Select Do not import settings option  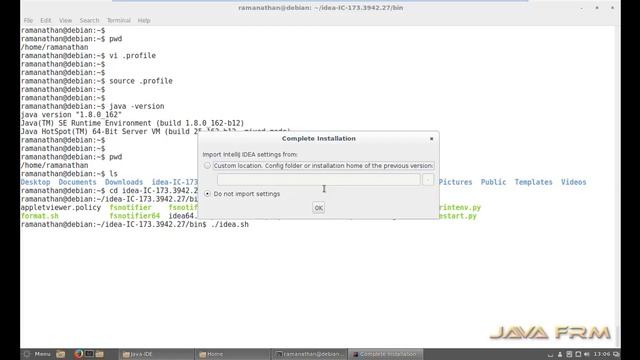coord(207,193)
